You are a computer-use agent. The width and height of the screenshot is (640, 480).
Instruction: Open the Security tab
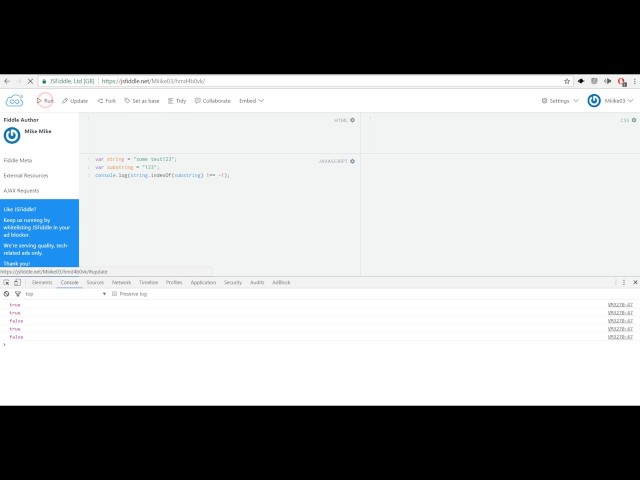pos(233,282)
